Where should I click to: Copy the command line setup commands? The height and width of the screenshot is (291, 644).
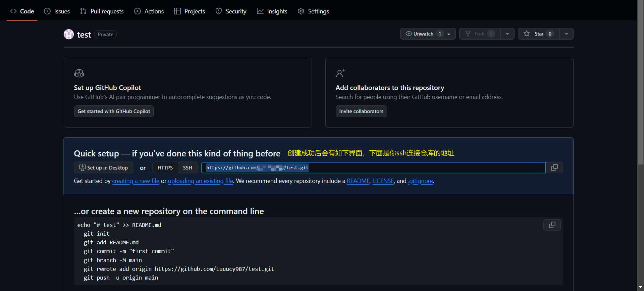pos(552,225)
